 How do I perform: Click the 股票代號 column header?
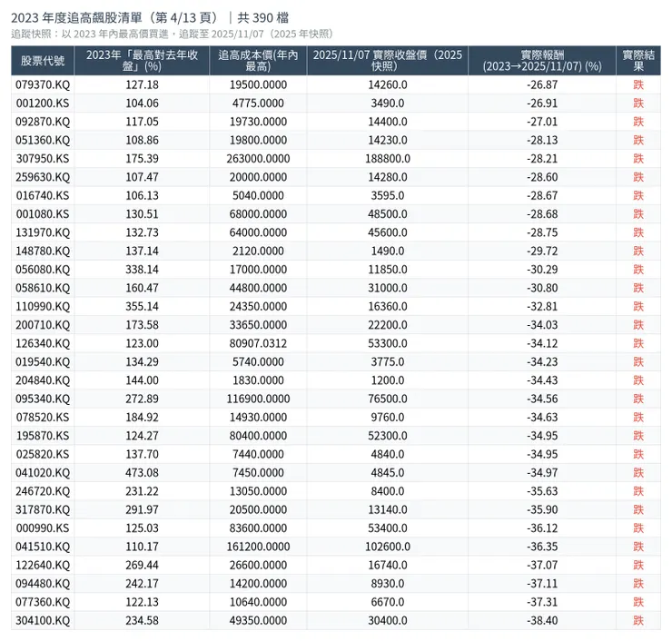pyautogui.click(x=43, y=61)
